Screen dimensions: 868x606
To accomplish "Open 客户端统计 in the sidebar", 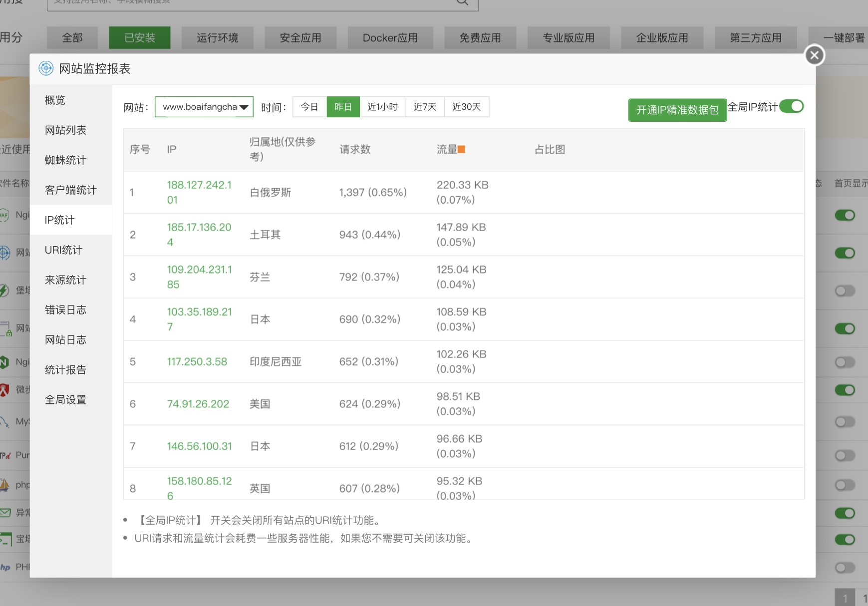I will click(71, 190).
